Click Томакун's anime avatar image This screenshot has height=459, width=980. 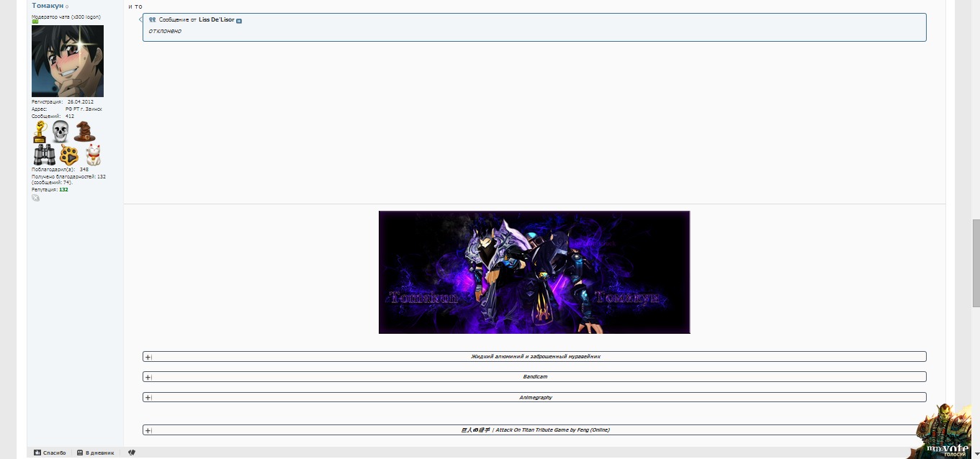coord(68,61)
